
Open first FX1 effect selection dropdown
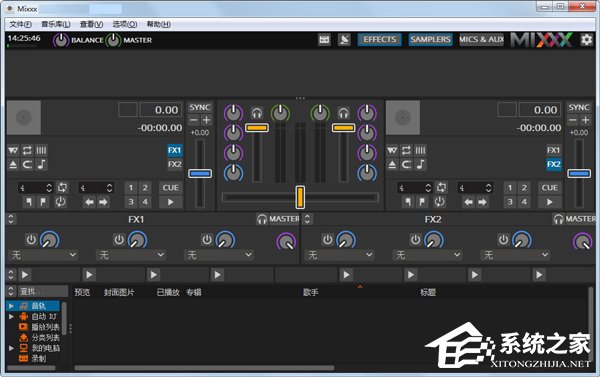pyautogui.click(x=43, y=255)
